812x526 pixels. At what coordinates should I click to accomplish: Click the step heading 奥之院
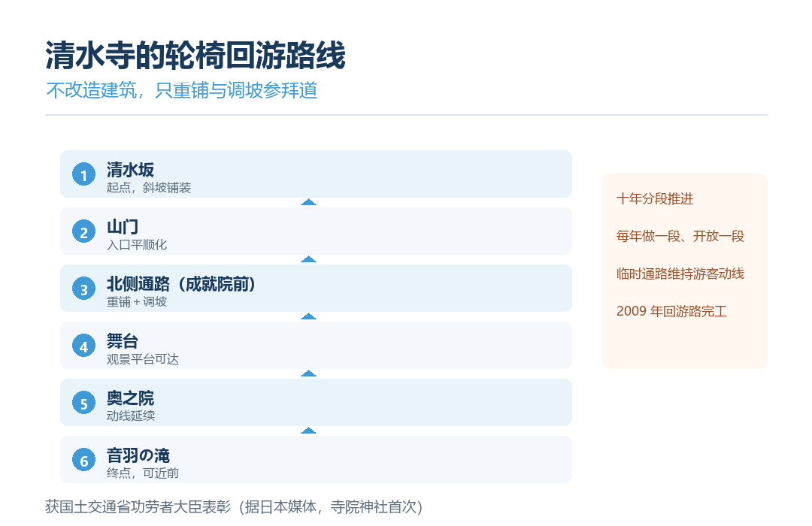point(130,398)
